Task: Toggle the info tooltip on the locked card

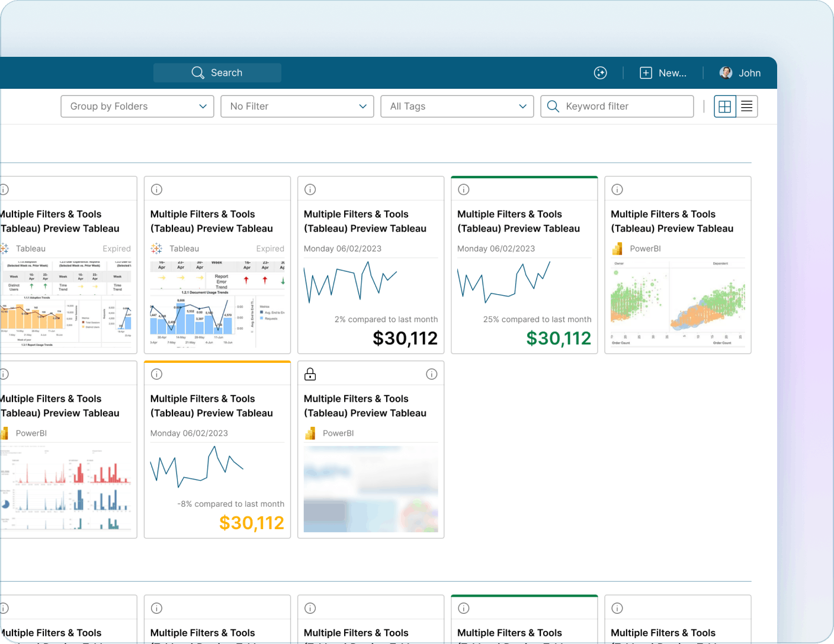Action: click(431, 373)
